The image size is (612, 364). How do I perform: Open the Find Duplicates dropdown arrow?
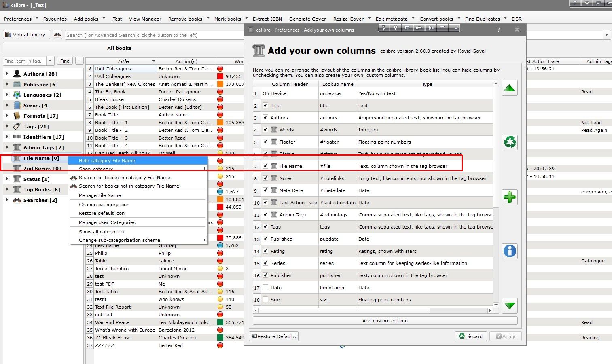506,18
